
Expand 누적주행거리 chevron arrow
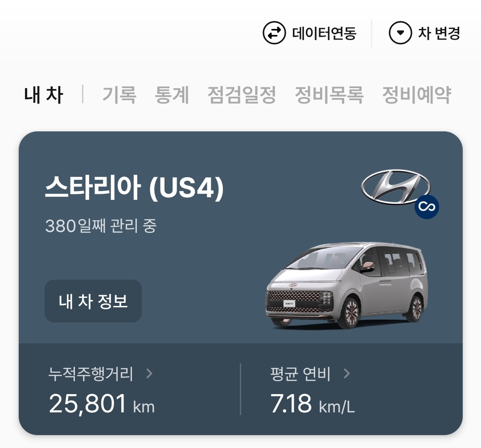tap(149, 374)
